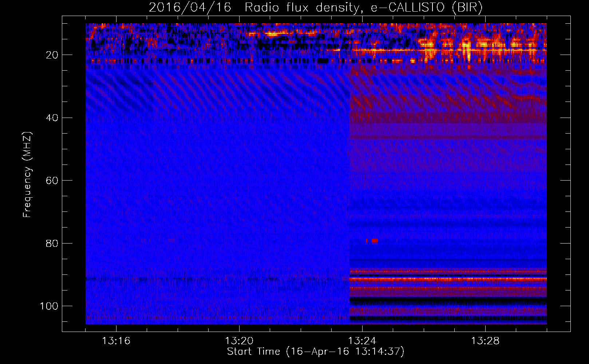Click the 13:28 time tick label

485,341
